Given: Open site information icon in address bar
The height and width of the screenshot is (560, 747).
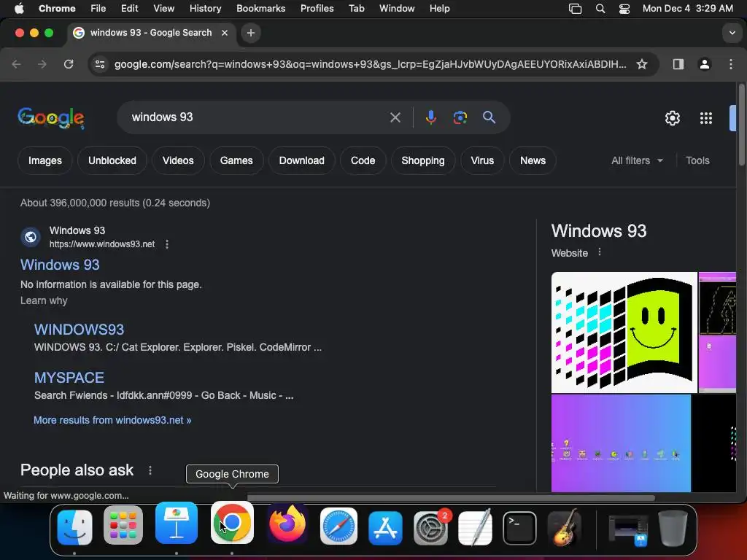Looking at the screenshot, I should [x=99, y=64].
